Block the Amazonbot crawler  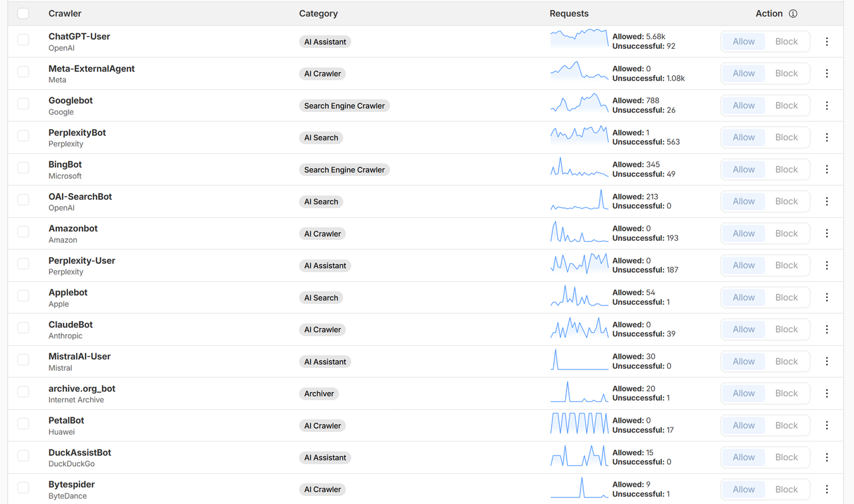point(787,233)
